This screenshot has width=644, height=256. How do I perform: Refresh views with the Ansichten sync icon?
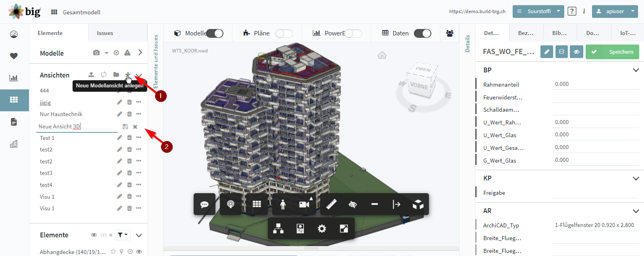[104, 74]
